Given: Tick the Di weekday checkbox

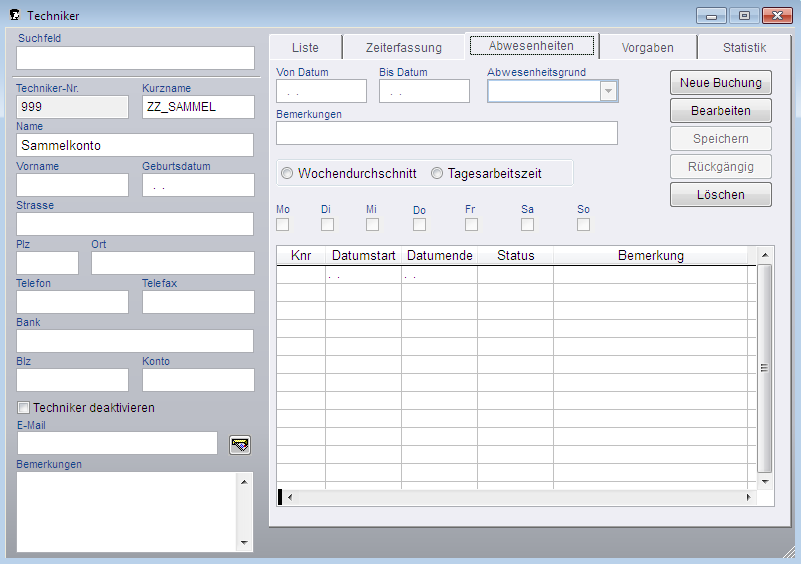Looking at the screenshot, I should coord(327,225).
